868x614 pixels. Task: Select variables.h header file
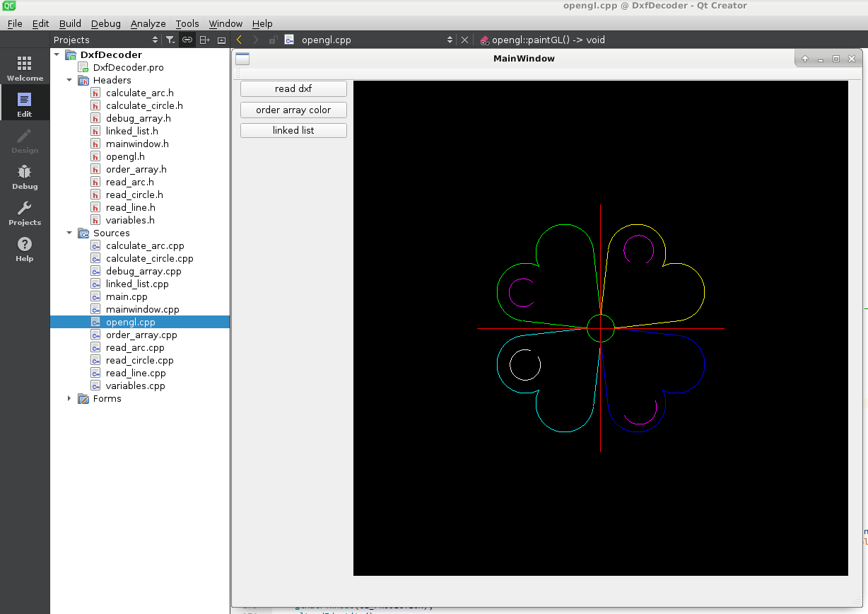(x=130, y=220)
